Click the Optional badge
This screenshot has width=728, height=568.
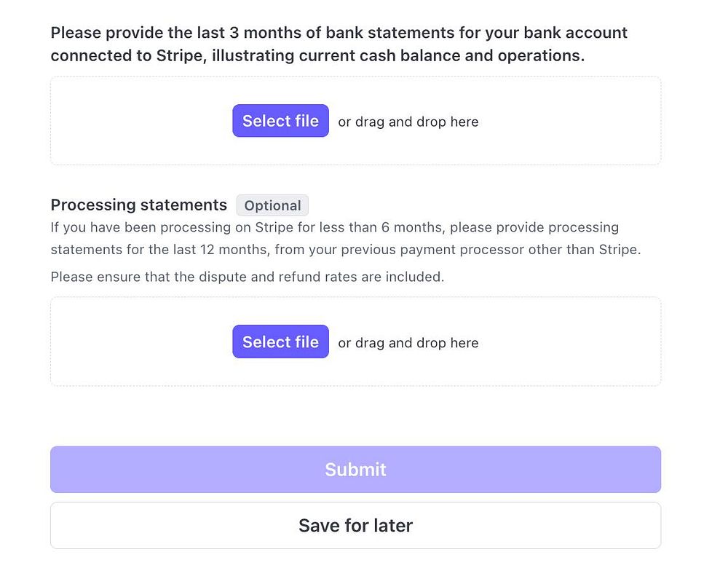coord(272,205)
